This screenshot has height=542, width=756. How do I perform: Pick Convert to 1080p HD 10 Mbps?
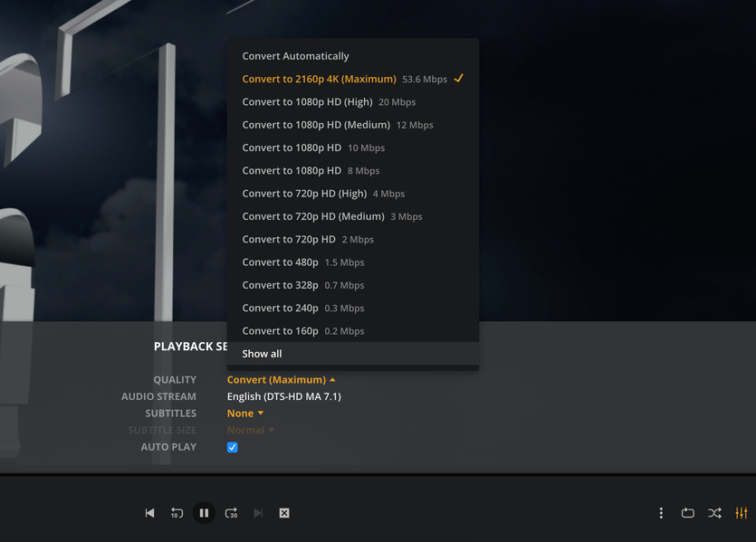[x=353, y=147]
